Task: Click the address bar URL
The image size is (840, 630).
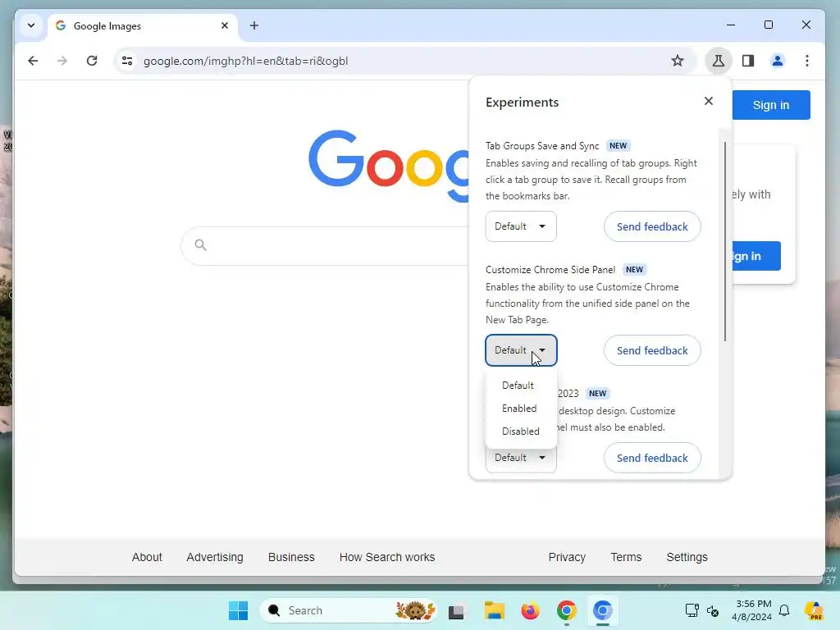Action: click(x=245, y=61)
